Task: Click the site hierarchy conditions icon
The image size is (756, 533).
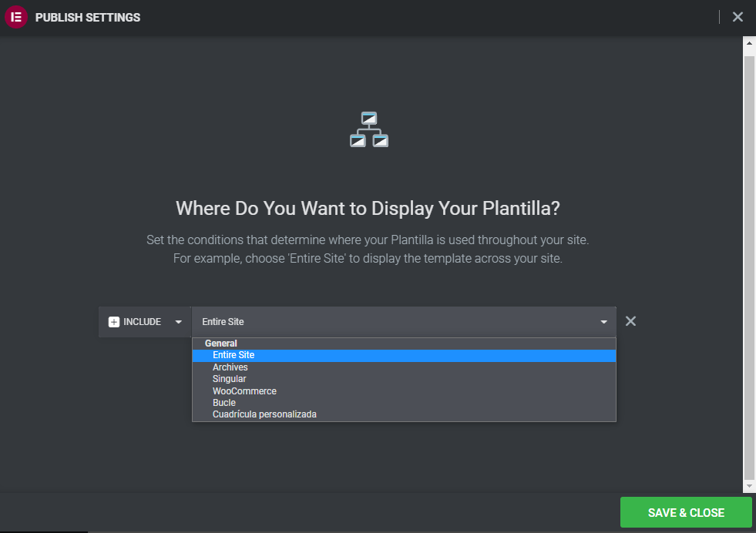Action: pos(369,129)
